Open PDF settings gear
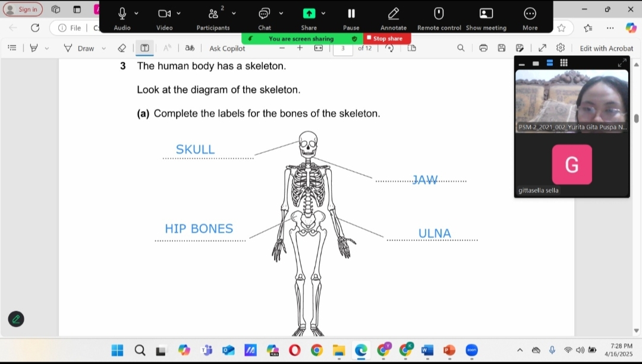The height and width of the screenshot is (364, 642). pos(561,48)
